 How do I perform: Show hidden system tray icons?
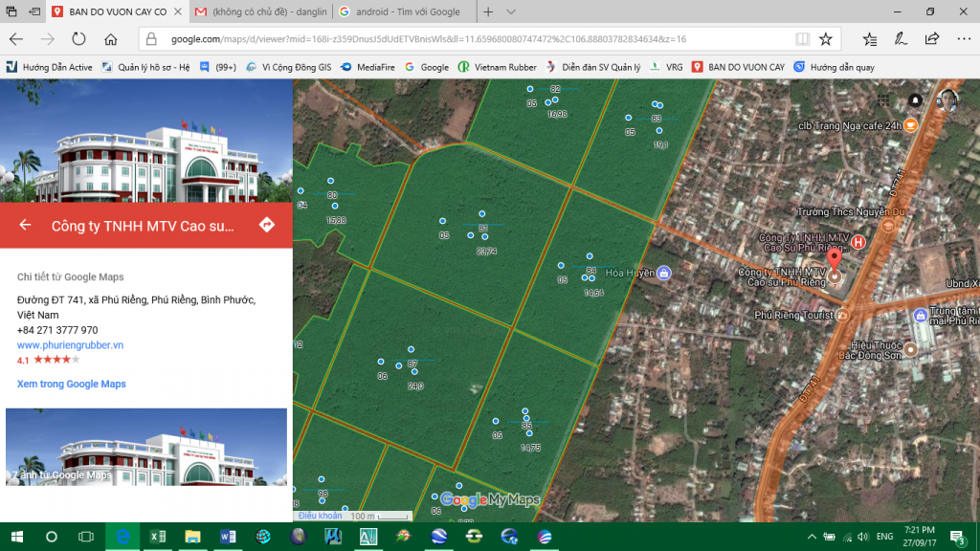(x=812, y=537)
